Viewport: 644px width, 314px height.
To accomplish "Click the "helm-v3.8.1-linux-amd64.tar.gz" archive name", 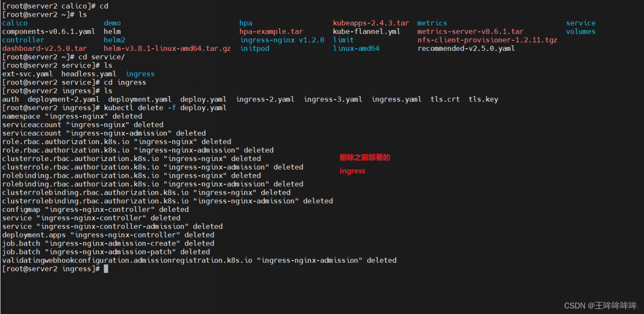I will point(167,49).
